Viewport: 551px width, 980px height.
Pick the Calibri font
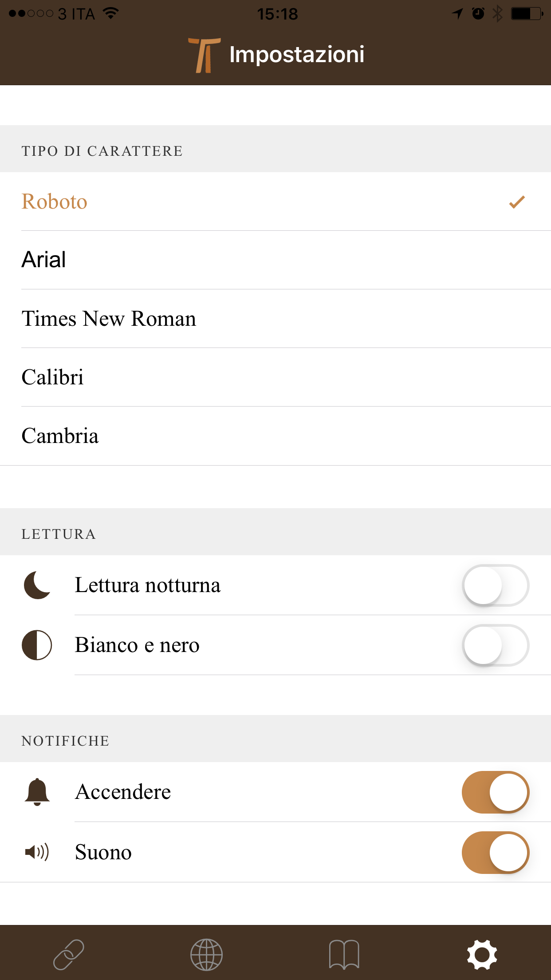point(275,377)
